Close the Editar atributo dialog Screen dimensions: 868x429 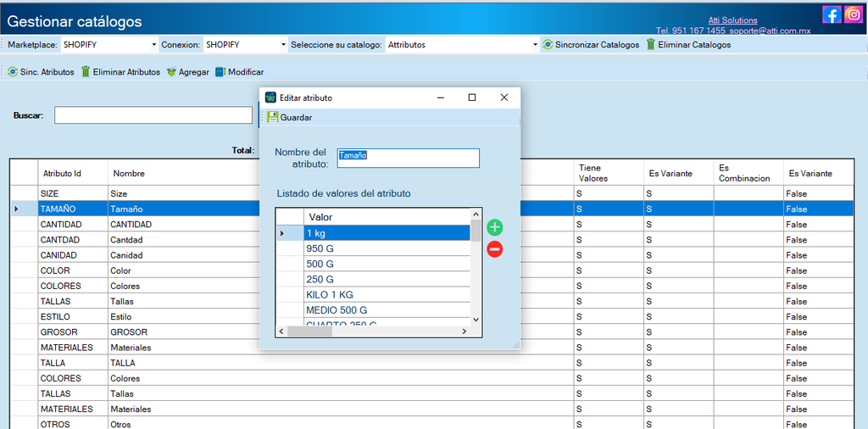pyautogui.click(x=504, y=97)
